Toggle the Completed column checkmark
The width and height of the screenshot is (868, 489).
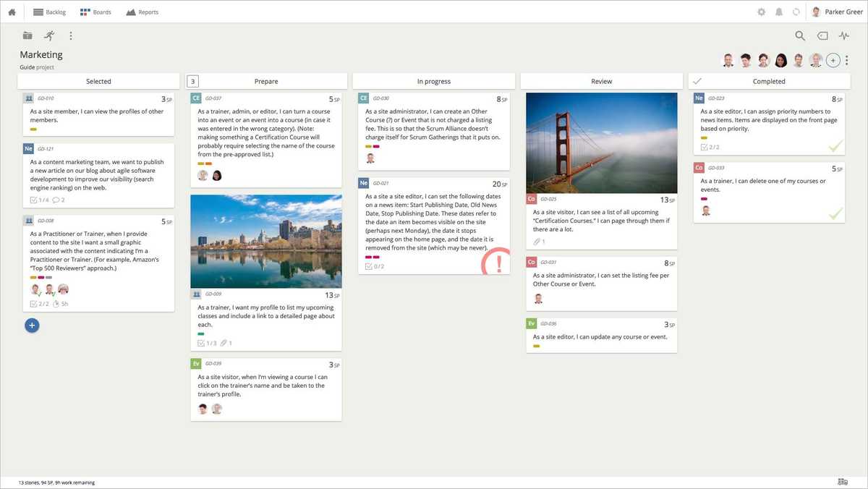[x=697, y=81]
